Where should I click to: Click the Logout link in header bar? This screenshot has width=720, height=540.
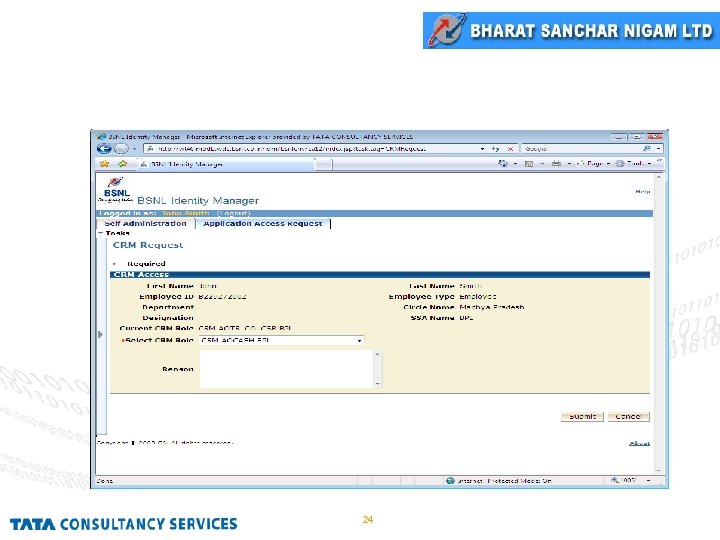[x=233, y=213]
